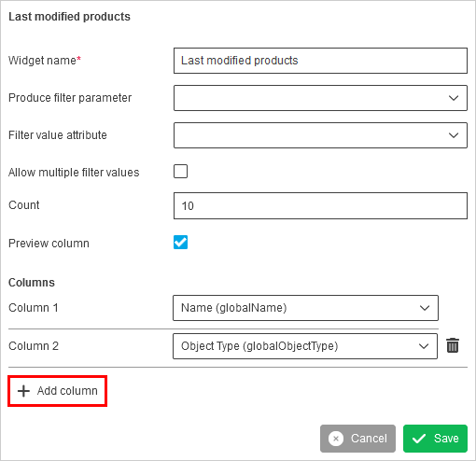Open the Produce filter parameter dropdown

point(320,98)
